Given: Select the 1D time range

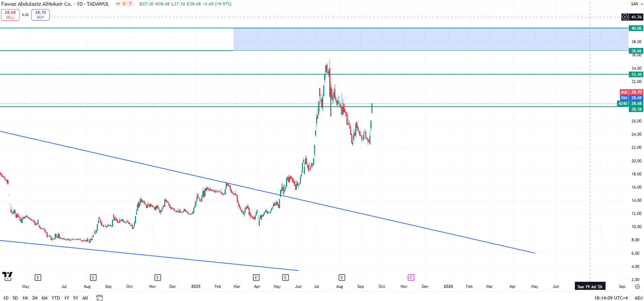Looking at the screenshot, I should coord(6,298).
